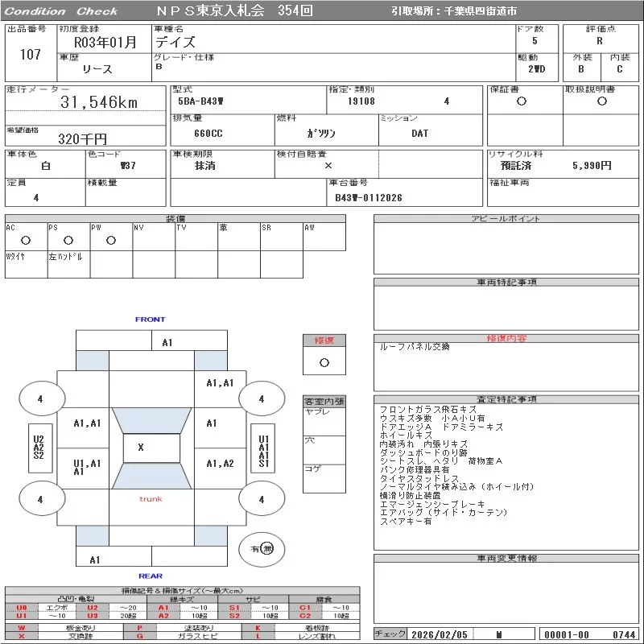Toggle the 保証書 warranty circle mark
This screenshot has height=644, width=644.
(x=522, y=101)
